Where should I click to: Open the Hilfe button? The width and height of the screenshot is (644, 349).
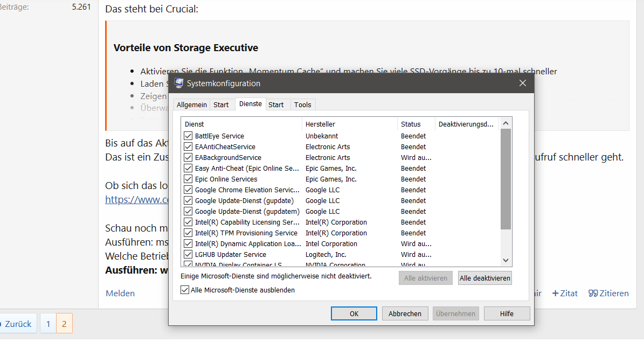tap(507, 313)
